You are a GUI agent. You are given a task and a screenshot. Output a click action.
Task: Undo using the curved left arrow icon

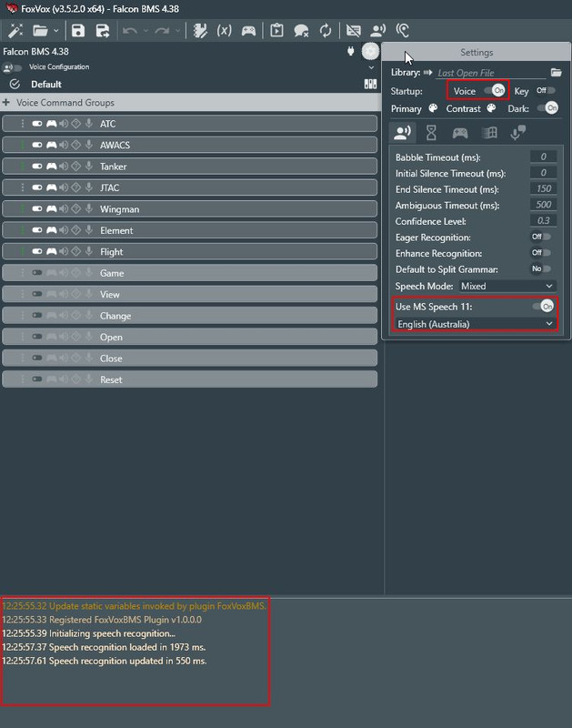[x=129, y=31]
